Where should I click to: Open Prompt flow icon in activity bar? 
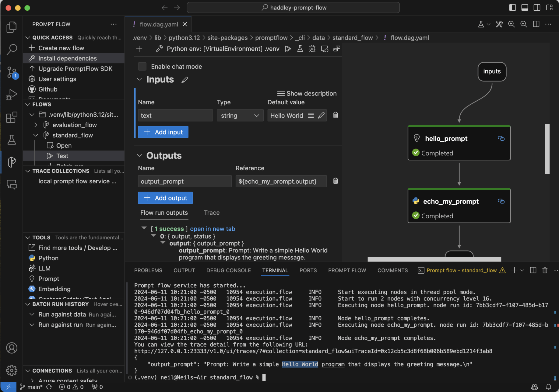(12, 162)
